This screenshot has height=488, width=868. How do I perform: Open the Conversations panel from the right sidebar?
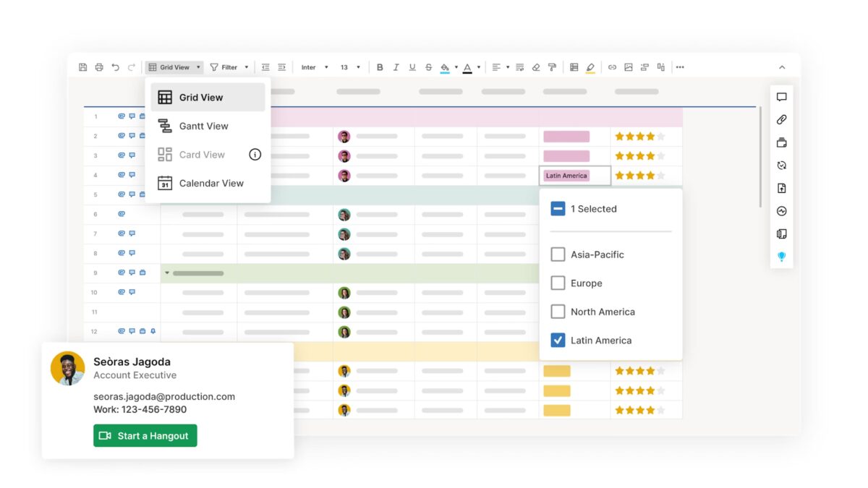coord(781,96)
